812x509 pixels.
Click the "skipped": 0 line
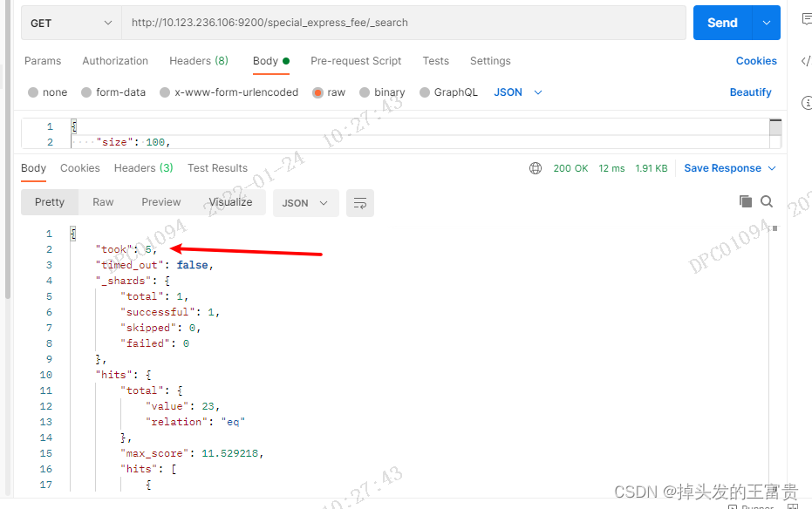pyautogui.click(x=160, y=328)
